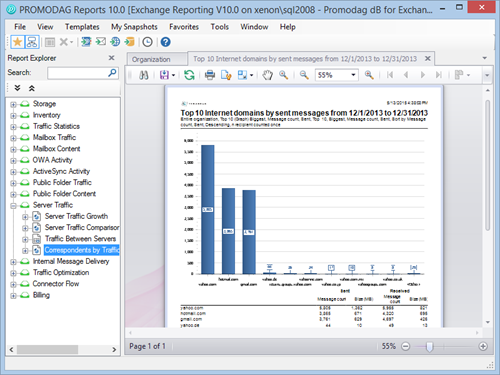Click the clock Schedule icon in toolbar
Viewport: 500px width, 375px height.
(x=147, y=42)
